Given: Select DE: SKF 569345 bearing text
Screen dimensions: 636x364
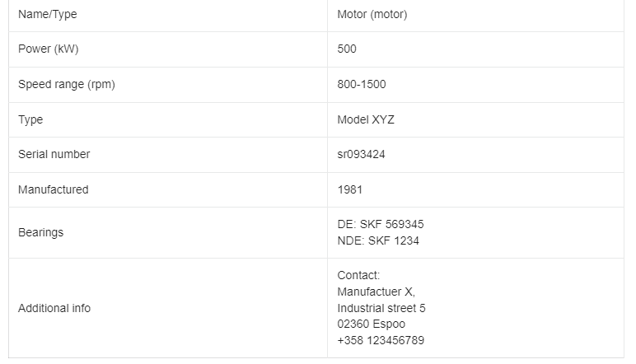Looking at the screenshot, I should pyautogui.click(x=381, y=224).
